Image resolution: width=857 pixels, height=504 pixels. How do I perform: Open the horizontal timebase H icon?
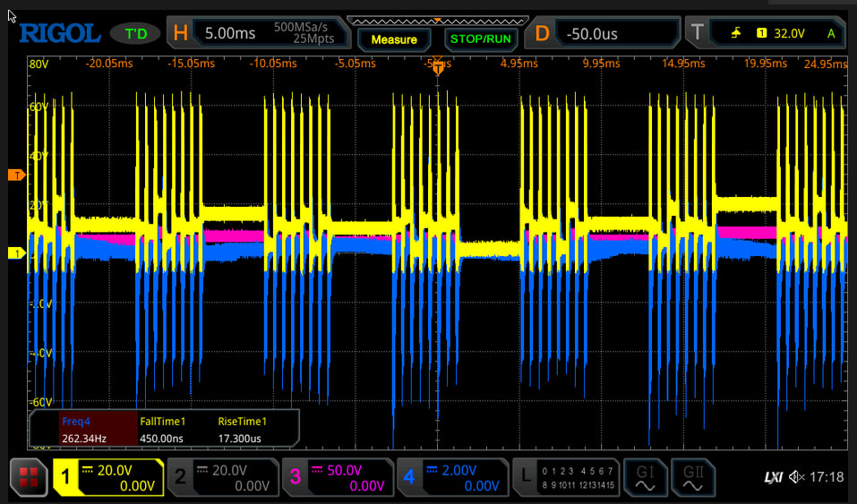click(x=180, y=33)
